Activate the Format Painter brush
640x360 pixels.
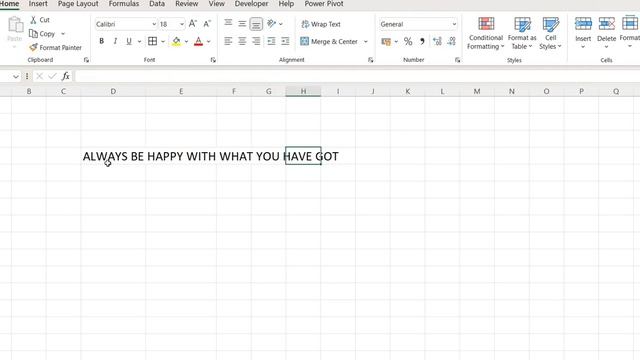33,47
